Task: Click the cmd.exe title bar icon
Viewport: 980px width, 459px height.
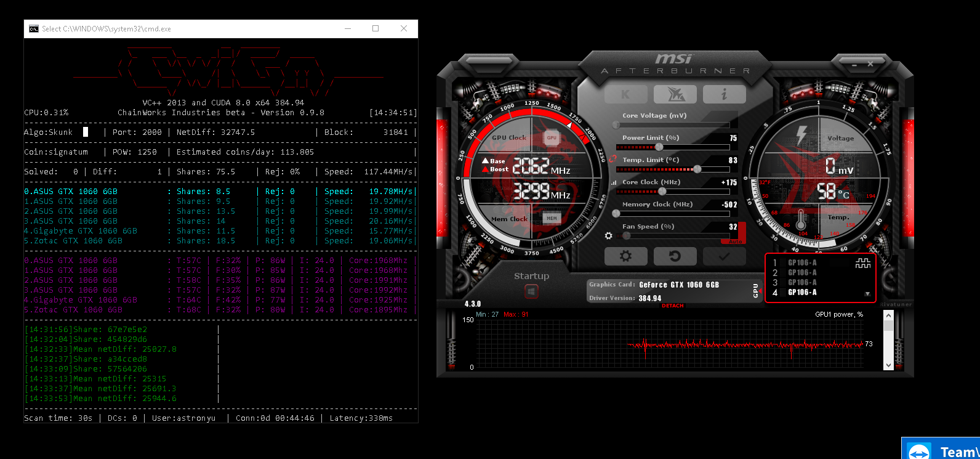Action: [34, 28]
